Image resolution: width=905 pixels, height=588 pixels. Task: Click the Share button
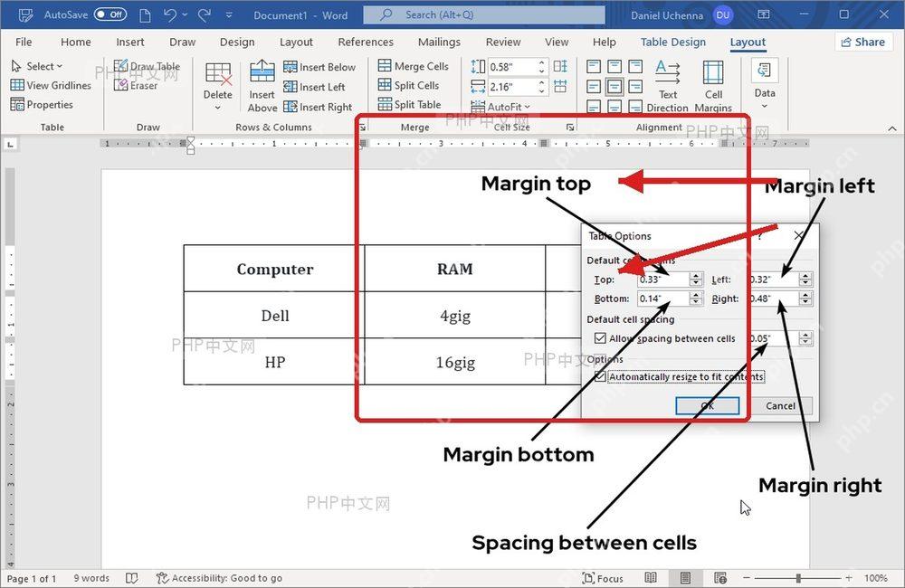pos(863,42)
